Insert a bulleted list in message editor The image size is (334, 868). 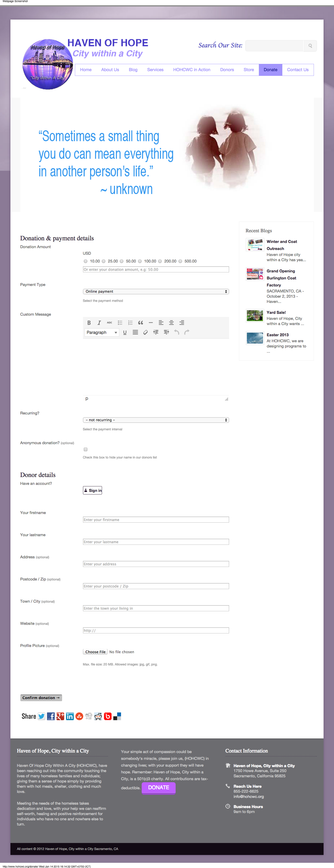tap(120, 322)
